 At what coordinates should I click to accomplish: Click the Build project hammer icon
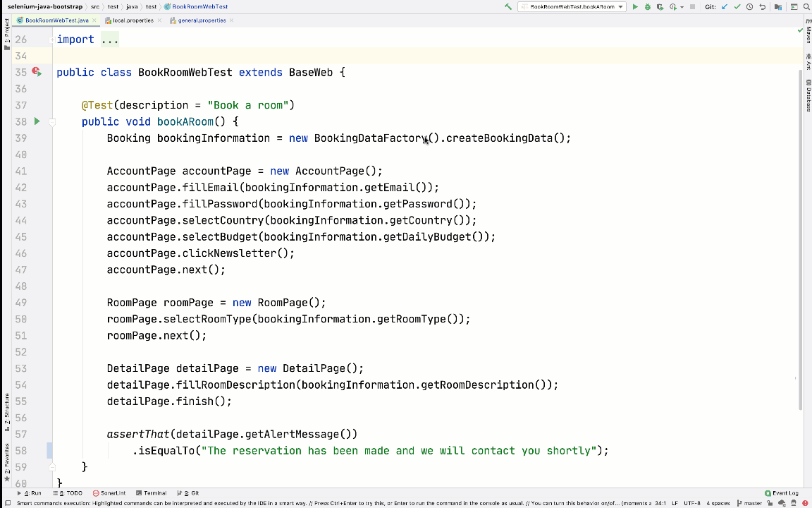[x=508, y=7]
